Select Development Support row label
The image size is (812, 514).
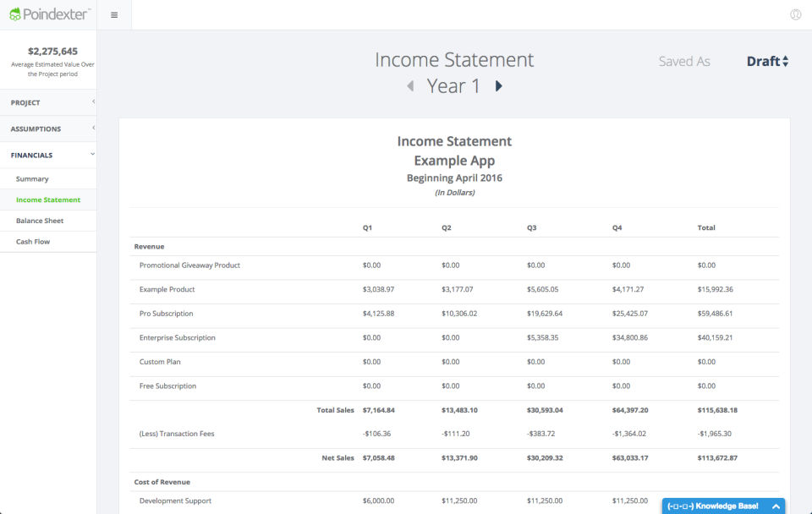[x=175, y=501]
